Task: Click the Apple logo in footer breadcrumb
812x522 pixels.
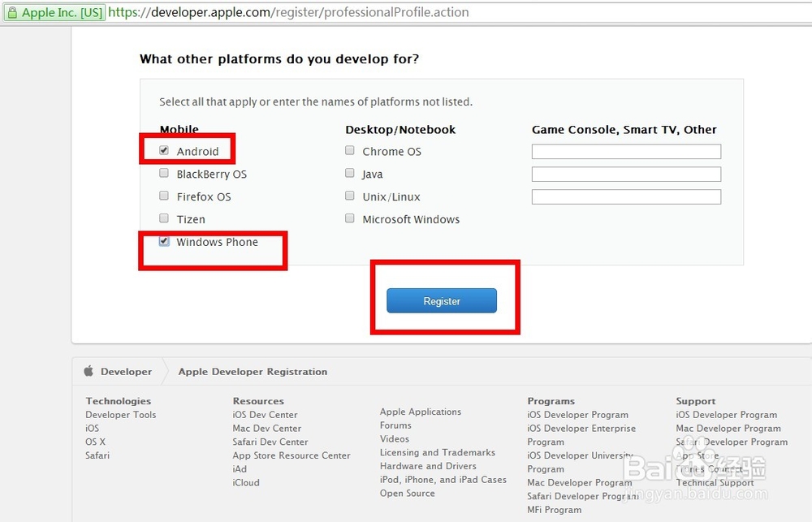Action: click(89, 371)
